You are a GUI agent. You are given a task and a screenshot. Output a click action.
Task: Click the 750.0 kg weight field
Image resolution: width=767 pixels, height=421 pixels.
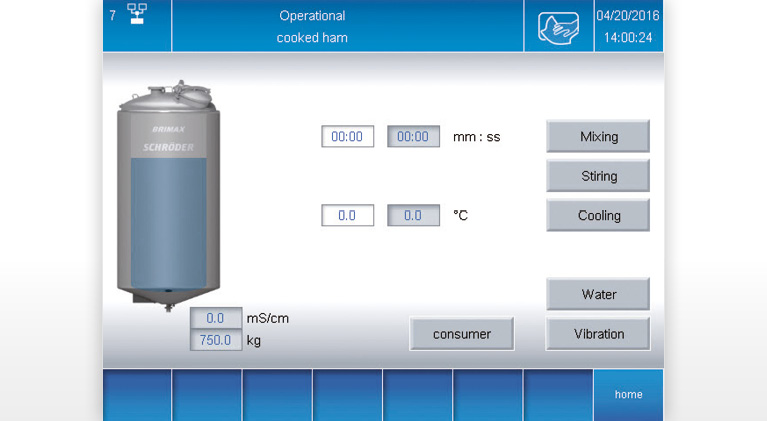216,340
